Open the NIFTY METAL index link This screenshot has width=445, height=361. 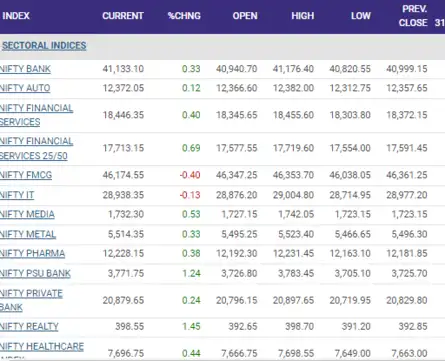[x=28, y=234]
